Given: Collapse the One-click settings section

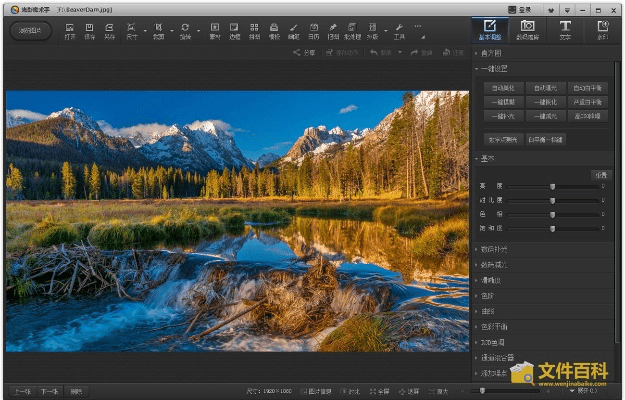Looking at the screenshot, I should [x=490, y=68].
